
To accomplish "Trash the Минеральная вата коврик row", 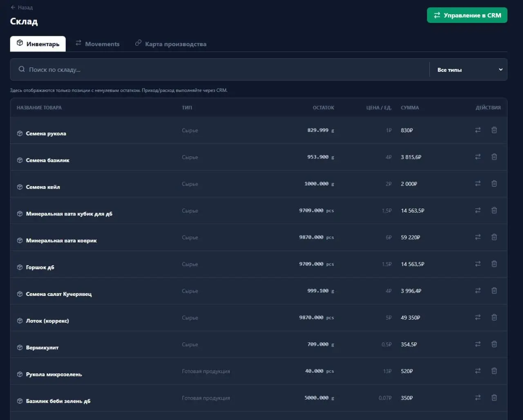I will tap(494, 237).
